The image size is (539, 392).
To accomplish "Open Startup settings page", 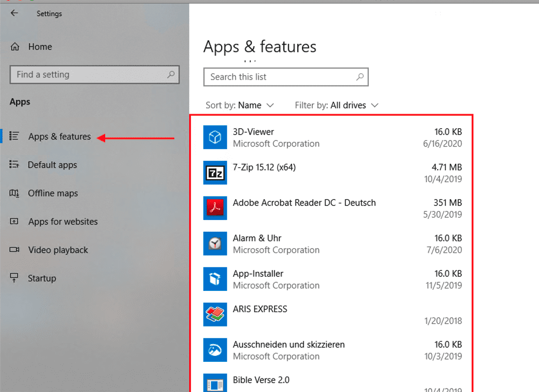I will 42,278.
